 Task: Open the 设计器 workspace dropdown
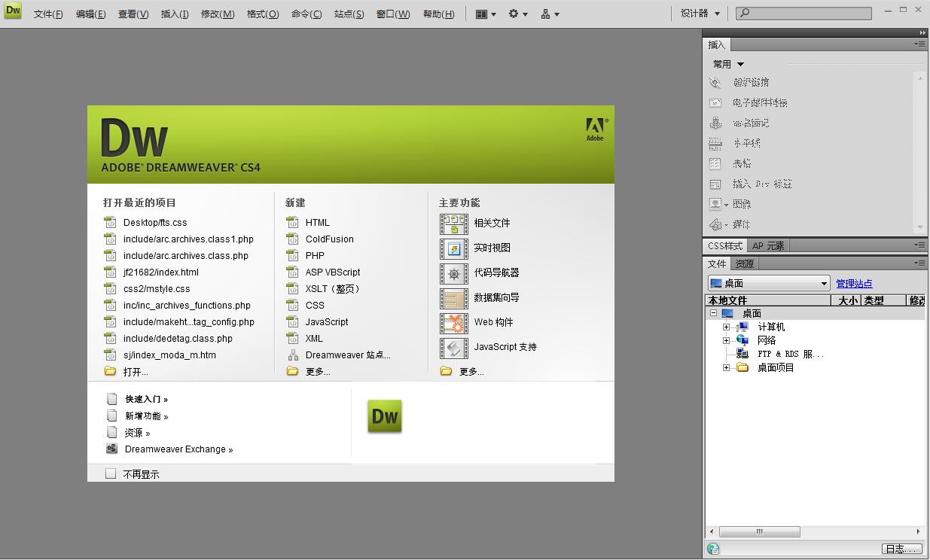pyautogui.click(x=700, y=13)
